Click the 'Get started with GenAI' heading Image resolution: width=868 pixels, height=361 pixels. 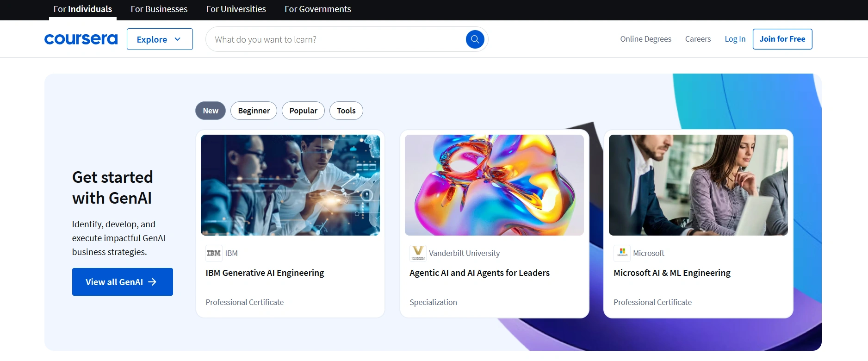[x=112, y=187]
